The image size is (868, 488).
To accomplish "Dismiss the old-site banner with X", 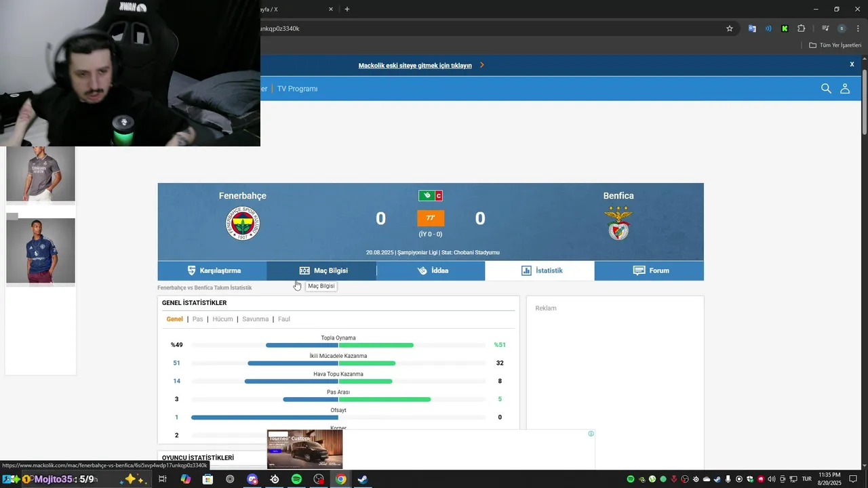I will 852,64.
